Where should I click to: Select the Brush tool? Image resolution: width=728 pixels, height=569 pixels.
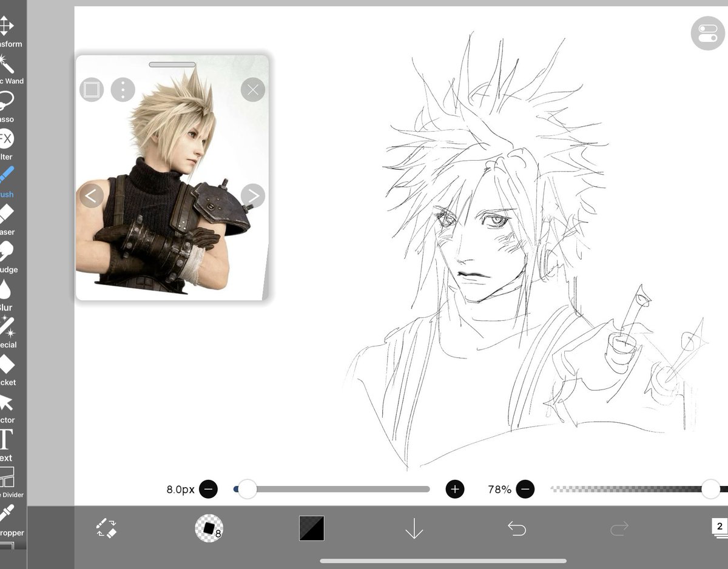pyautogui.click(x=6, y=182)
